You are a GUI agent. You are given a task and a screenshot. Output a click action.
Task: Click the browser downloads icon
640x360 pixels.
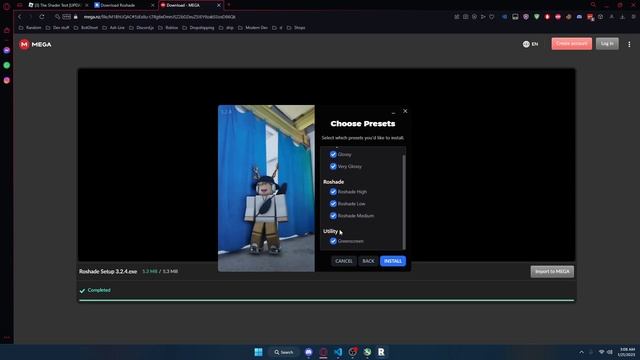tap(622, 17)
